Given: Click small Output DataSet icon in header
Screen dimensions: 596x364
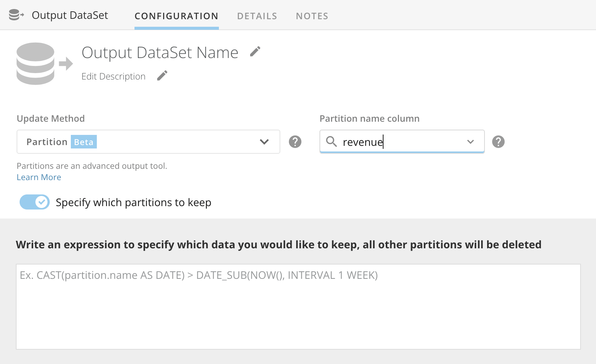Looking at the screenshot, I should [16, 15].
